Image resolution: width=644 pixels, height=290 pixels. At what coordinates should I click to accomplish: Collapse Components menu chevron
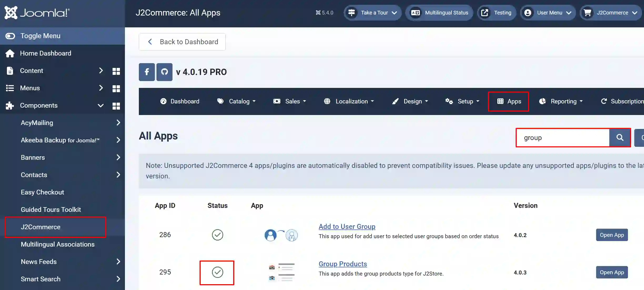coord(101,106)
